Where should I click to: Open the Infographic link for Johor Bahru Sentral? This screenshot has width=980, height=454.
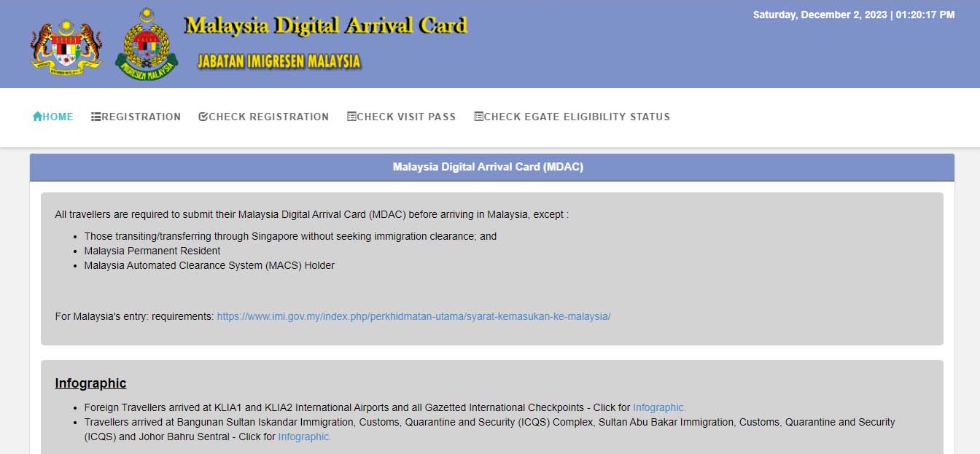pos(304,437)
